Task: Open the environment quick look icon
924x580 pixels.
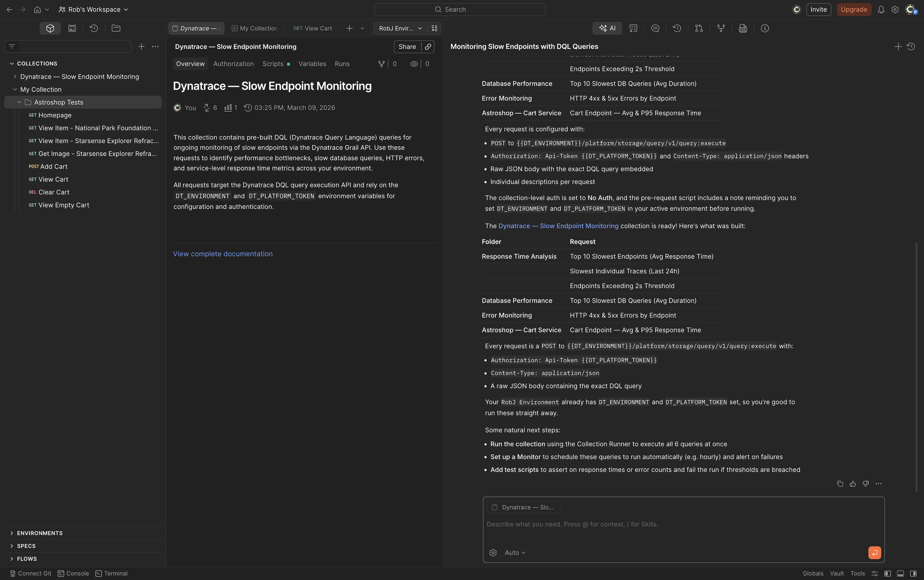Action: pyautogui.click(x=434, y=28)
